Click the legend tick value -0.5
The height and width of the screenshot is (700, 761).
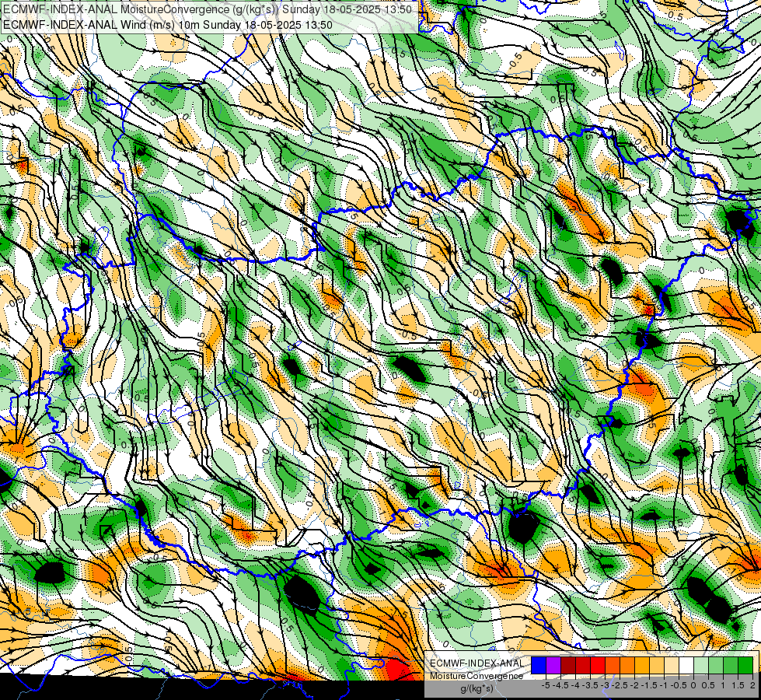[679, 685]
